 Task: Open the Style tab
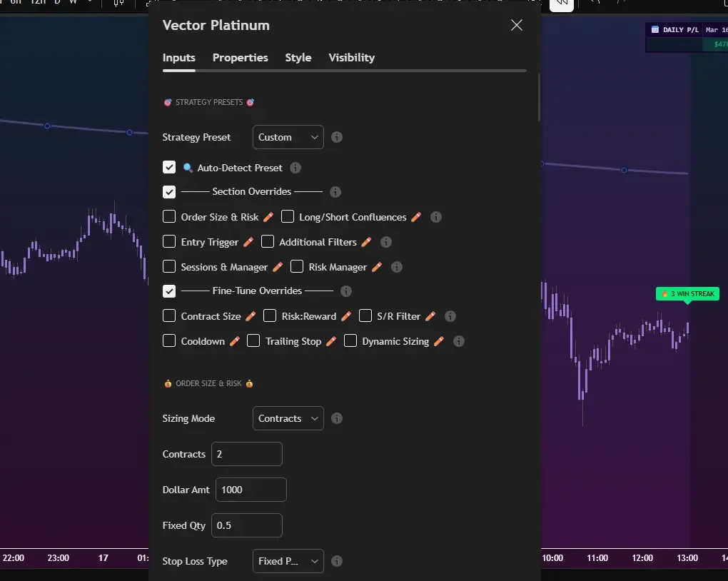click(298, 58)
